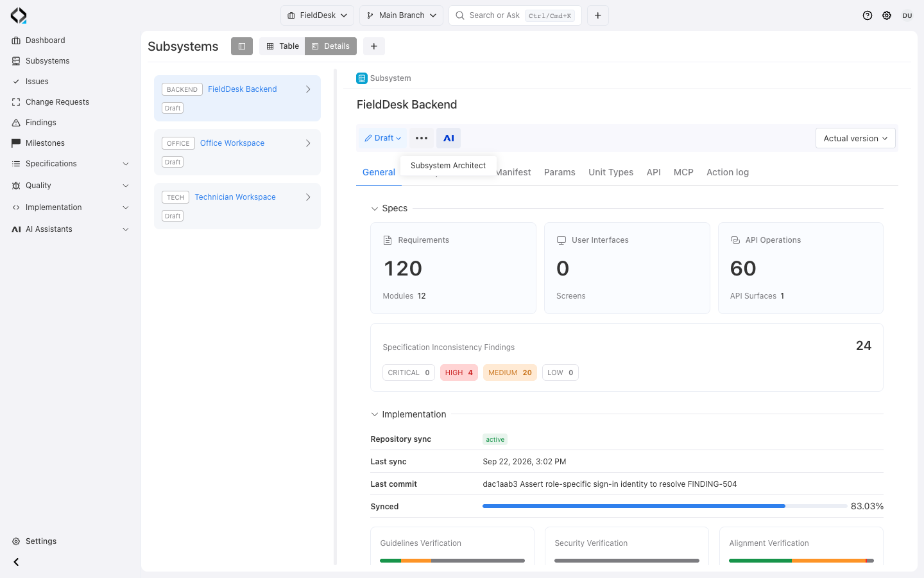The height and width of the screenshot is (578, 924).
Task: Click the AI Subsystem Architect button
Action: click(x=449, y=138)
